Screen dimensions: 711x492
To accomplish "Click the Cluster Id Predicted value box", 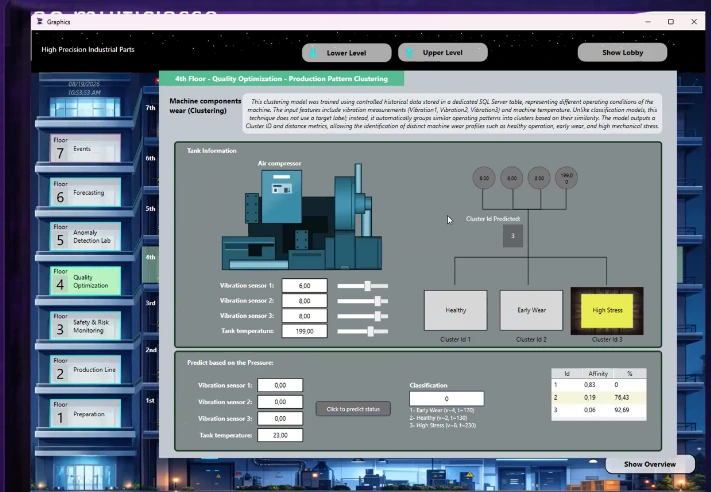I will 513,236.
